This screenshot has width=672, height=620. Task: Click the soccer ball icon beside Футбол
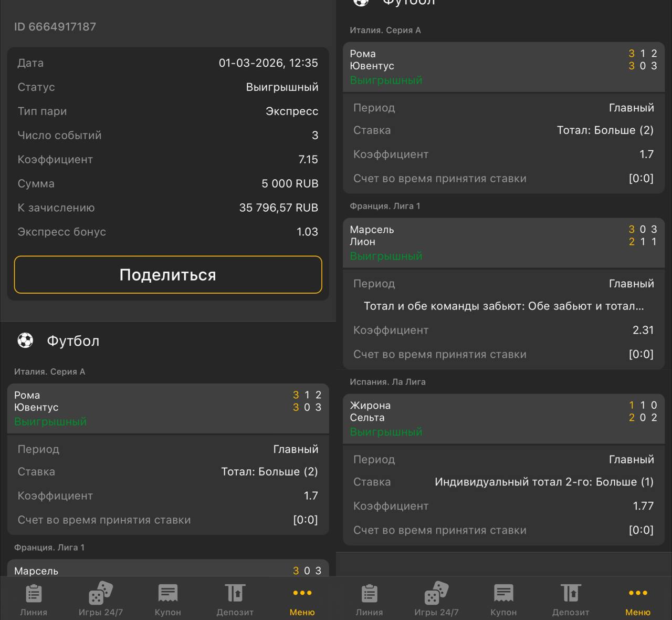pos(25,341)
